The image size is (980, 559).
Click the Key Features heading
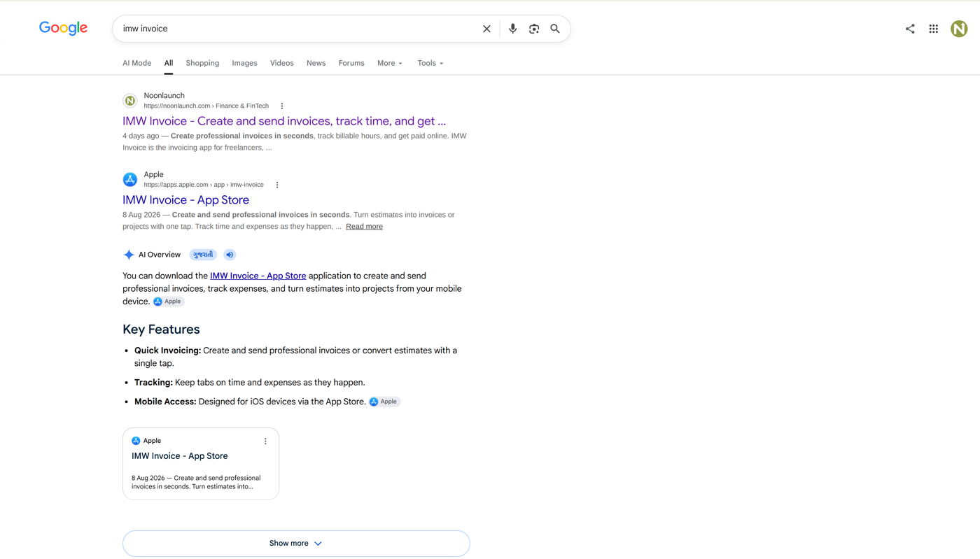tap(161, 330)
